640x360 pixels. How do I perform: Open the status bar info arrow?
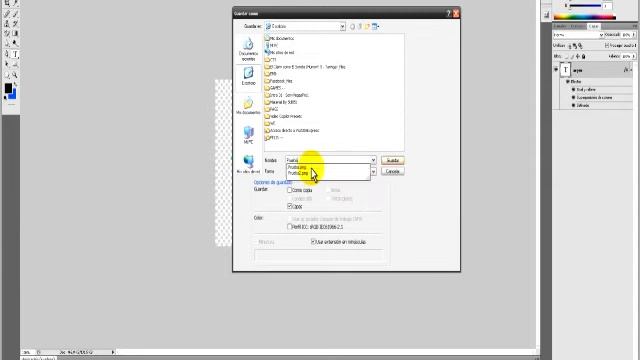113,352
